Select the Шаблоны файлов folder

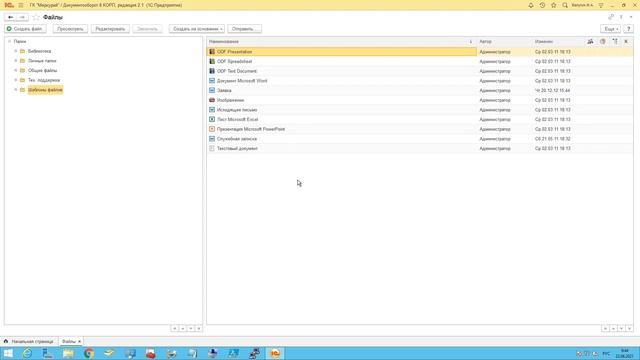[x=45, y=90]
